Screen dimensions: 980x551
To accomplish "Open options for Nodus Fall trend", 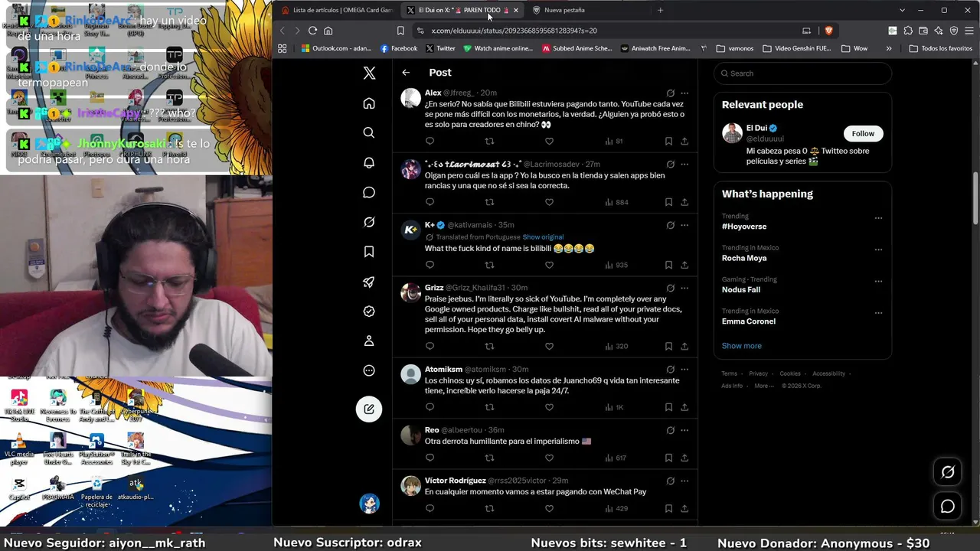I will coord(878,281).
